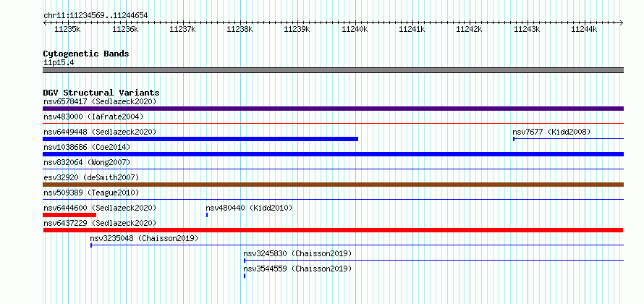Click the 11239k ruler tick label
The image size is (644, 304).
coord(297,30)
